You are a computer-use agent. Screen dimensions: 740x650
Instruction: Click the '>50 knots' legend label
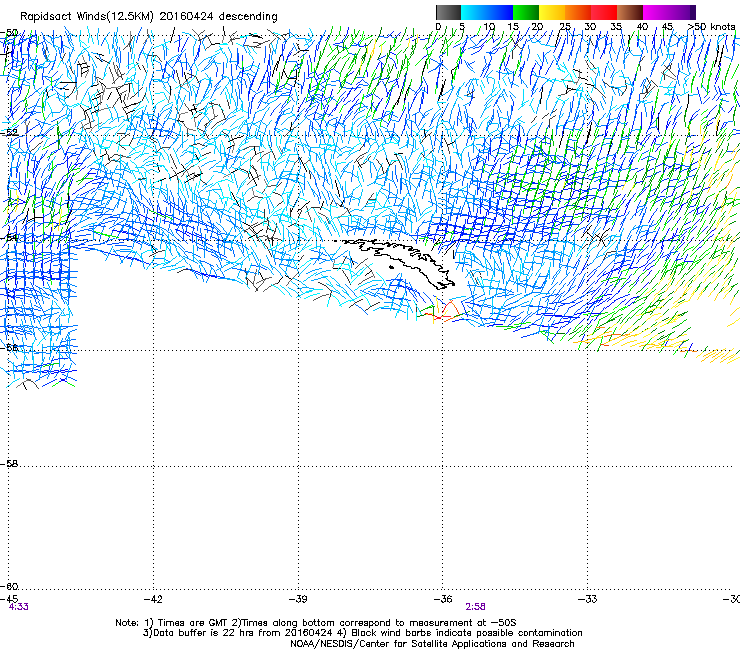click(711, 26)
